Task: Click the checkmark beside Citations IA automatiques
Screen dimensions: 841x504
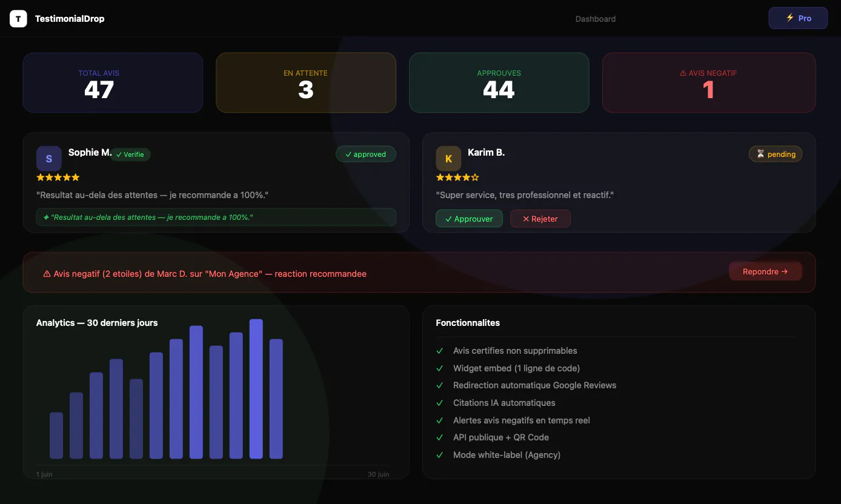Action: [x=440, y=403]
